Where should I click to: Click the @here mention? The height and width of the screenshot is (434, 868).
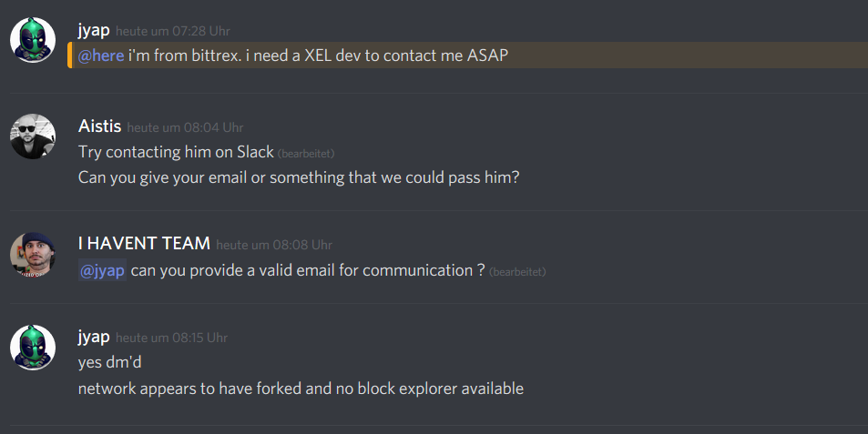point(101,56)
